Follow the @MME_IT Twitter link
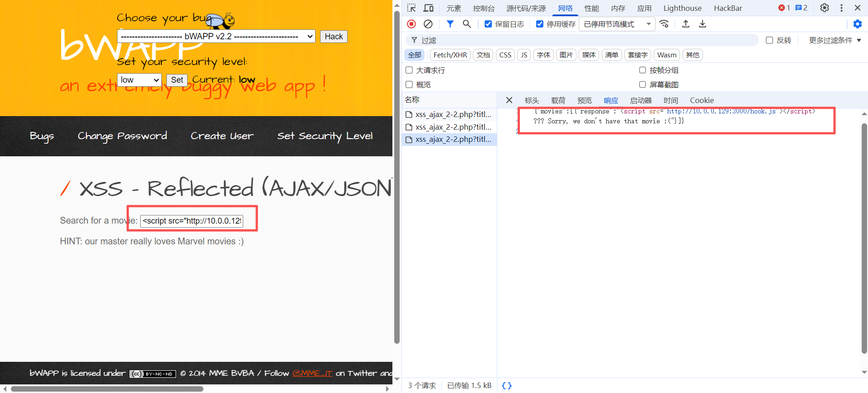Viewport: 868px width, 393px height. (312, 373)
